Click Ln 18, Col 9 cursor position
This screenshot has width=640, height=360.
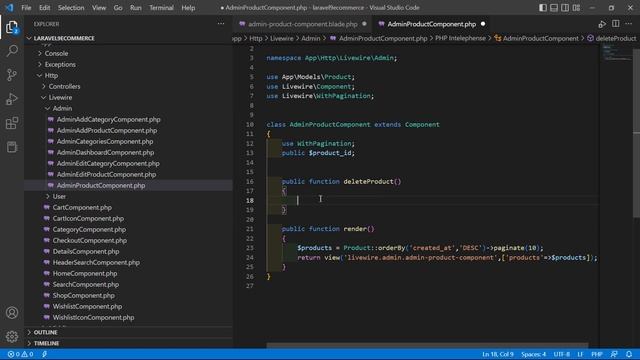(498, 354)
